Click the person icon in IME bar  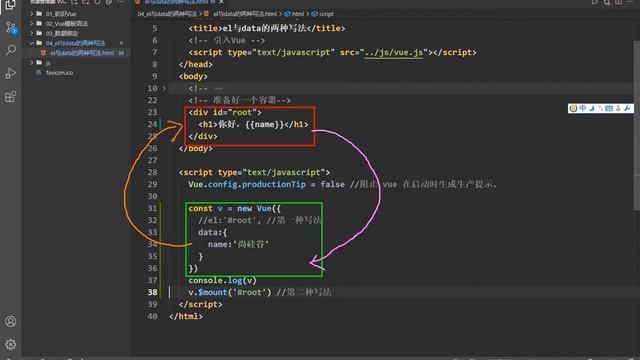pyautogui.click(x=618, y=108)
